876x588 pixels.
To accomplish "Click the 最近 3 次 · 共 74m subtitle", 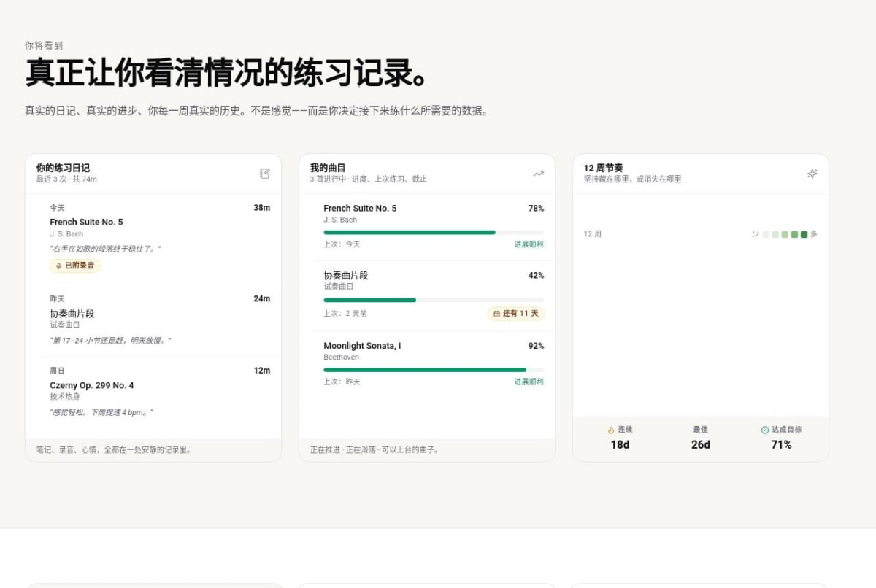I will (66, 179).
